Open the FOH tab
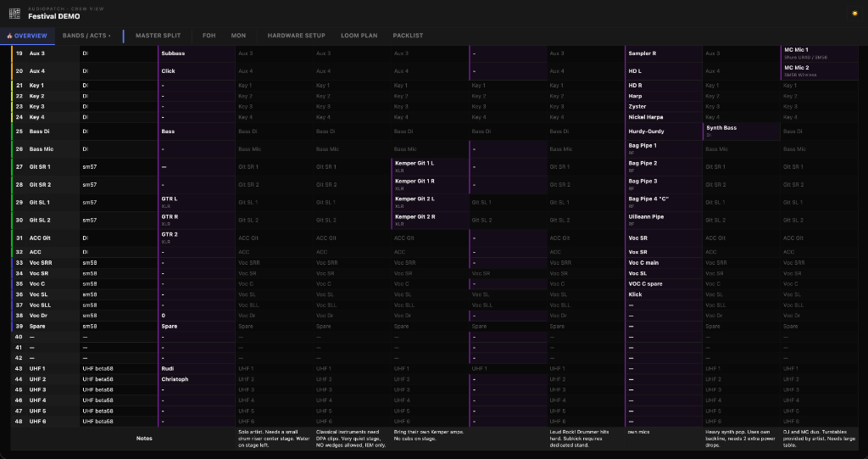This screenshot has width=868, height=459. [x=209, y=36]
